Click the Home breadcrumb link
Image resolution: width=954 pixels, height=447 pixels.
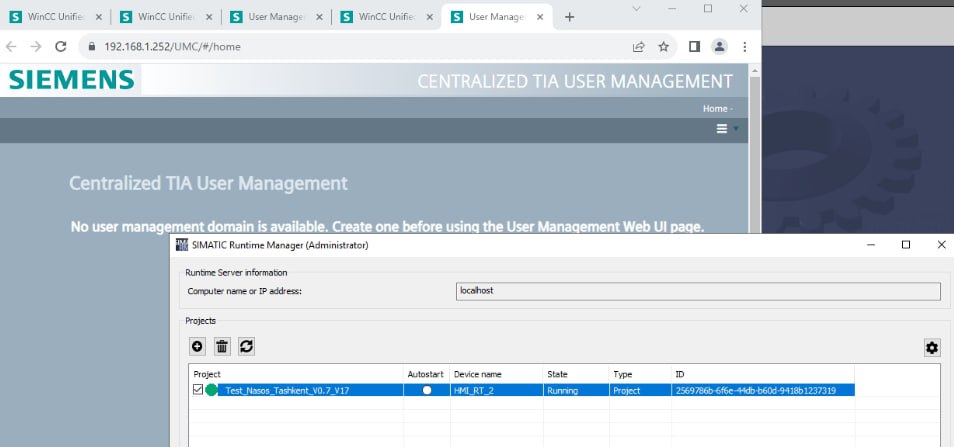(715, 109)
